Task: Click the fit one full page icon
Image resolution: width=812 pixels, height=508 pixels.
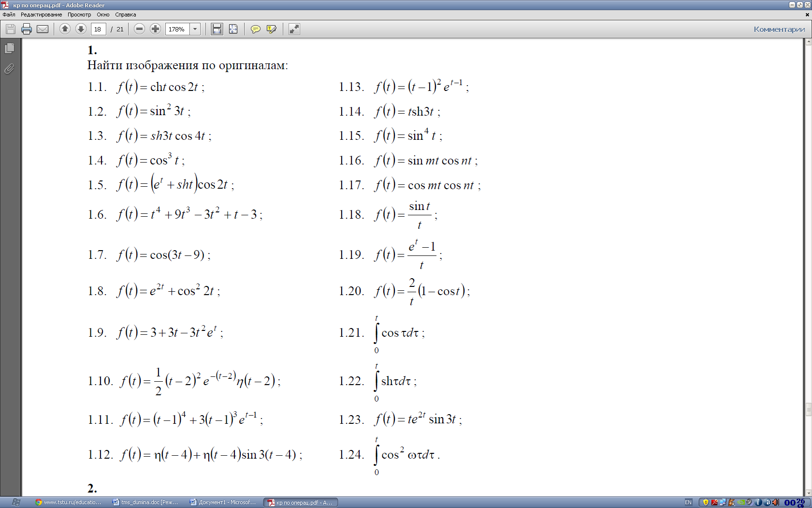Action: pyautogui.click(x=233, y=29)
